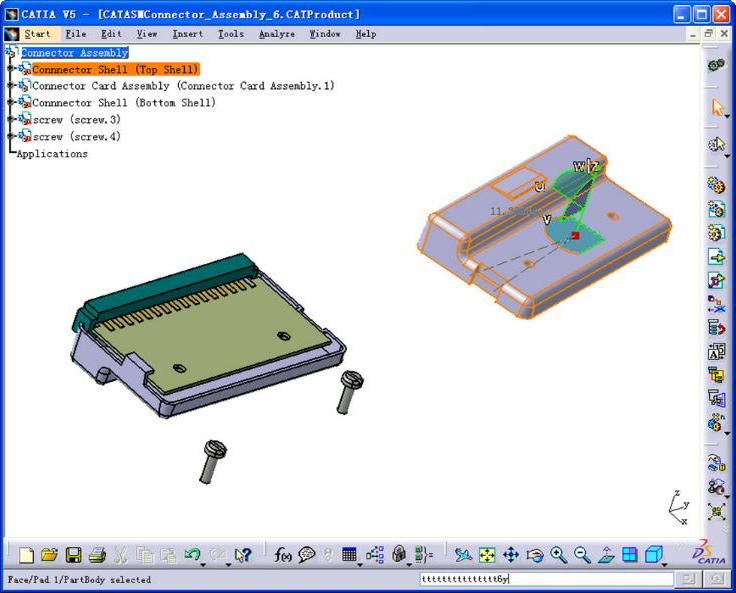Screen dimensions: 736x593
Task: Select screw (screw.4) in tree
Action: coord(77,137)
